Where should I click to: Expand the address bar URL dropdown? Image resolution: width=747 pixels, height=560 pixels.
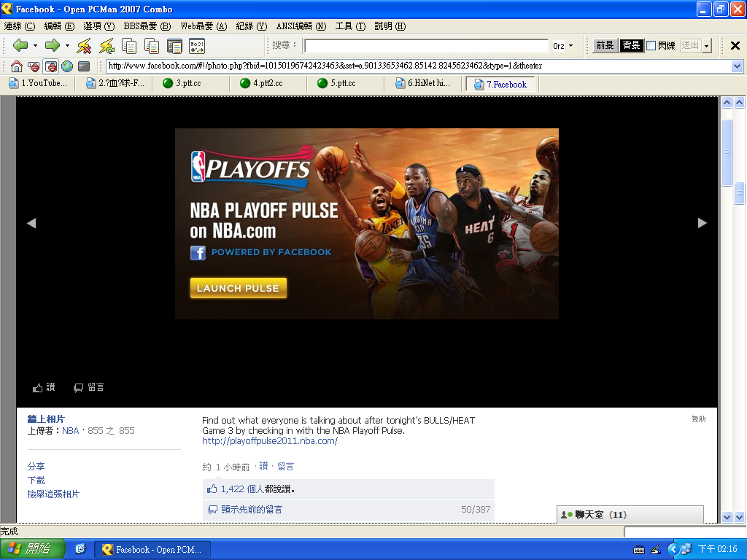[x=737, y=66]
